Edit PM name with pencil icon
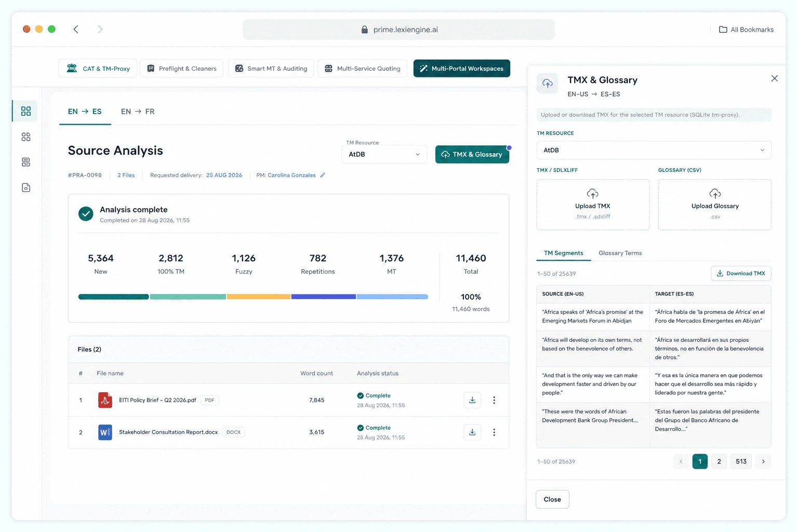Screen dimensions: 798x532 pyautogui.click(x=323, y=175)
